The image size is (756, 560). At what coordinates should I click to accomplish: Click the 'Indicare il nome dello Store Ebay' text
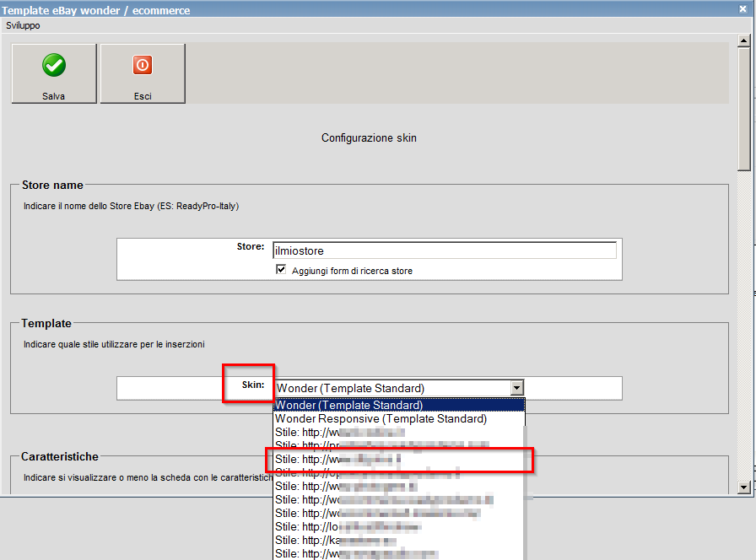[131, 206]
